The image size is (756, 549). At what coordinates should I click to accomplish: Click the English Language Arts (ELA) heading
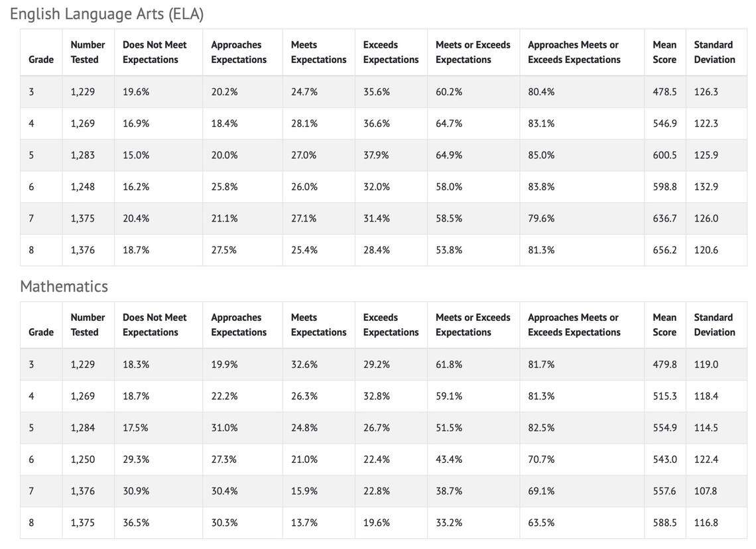coord(107,14)
